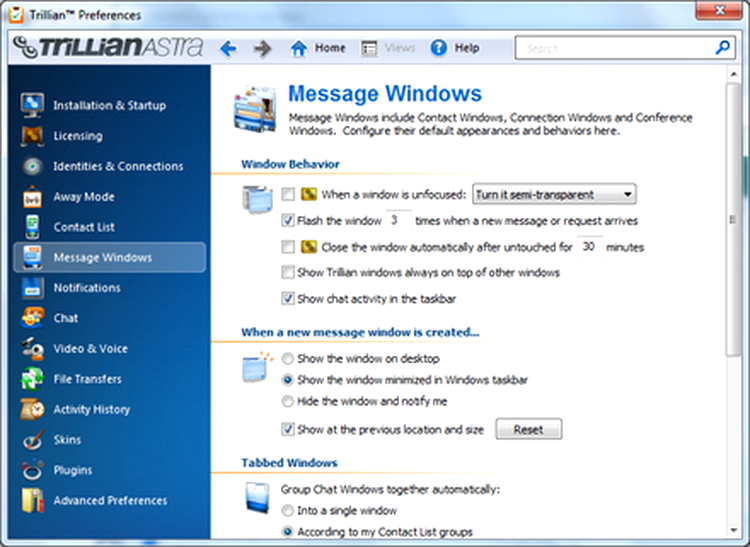Click the Home label in toolbar

[x=330, y=48]
